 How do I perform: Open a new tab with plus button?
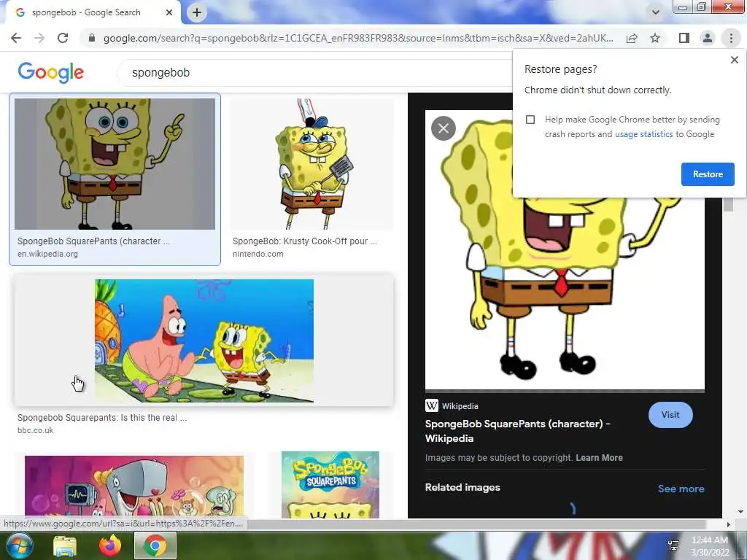coord(197,12)
